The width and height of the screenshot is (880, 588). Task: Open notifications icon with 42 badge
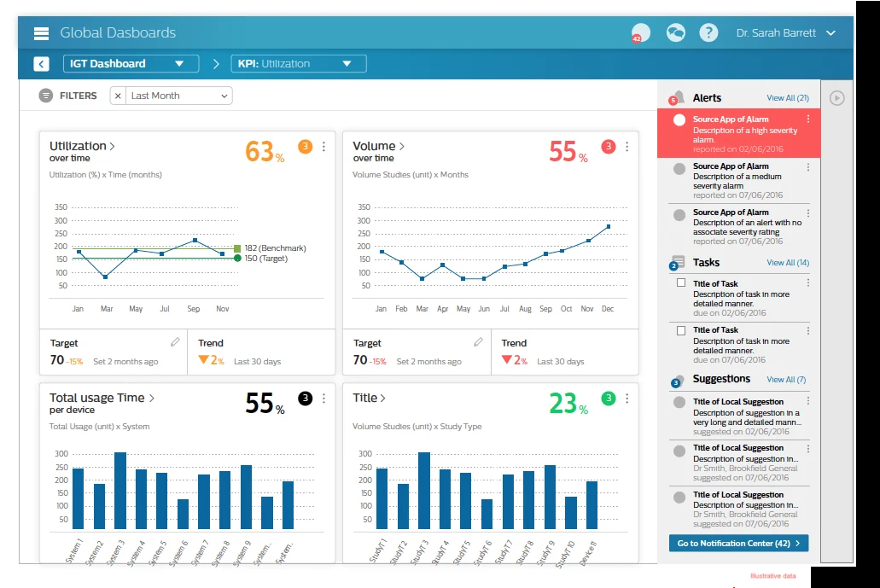pyautogui.click(x=640, y=33)
